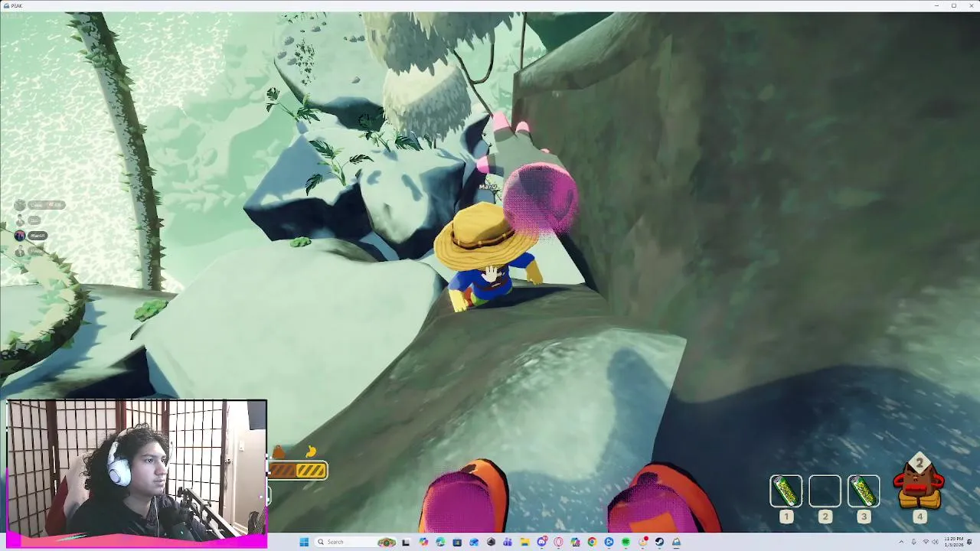Image resolution: width=980 pixels, height=551 pixels.
Task: Open Opera browser from the taskbar
Action: (x=558, y=542)
